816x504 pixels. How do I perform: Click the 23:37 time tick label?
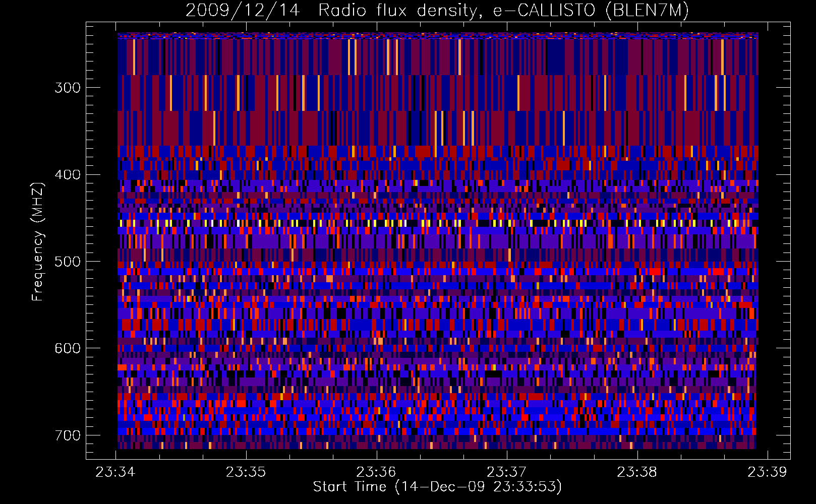pyautogui.click(x=506, y=472)
